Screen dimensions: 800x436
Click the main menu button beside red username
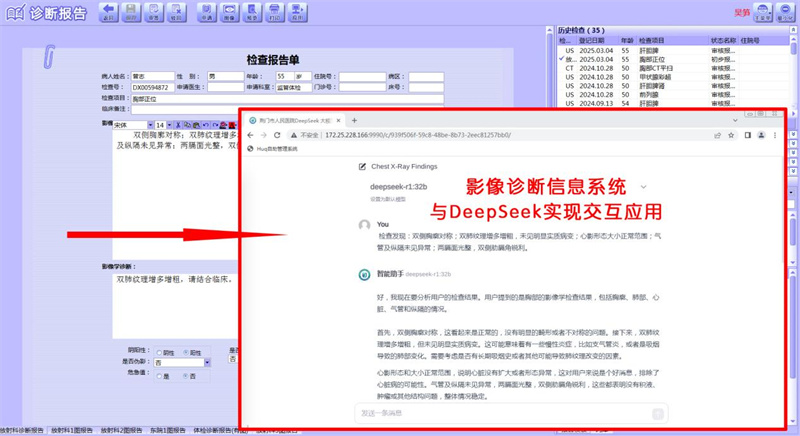click(763, 12)
